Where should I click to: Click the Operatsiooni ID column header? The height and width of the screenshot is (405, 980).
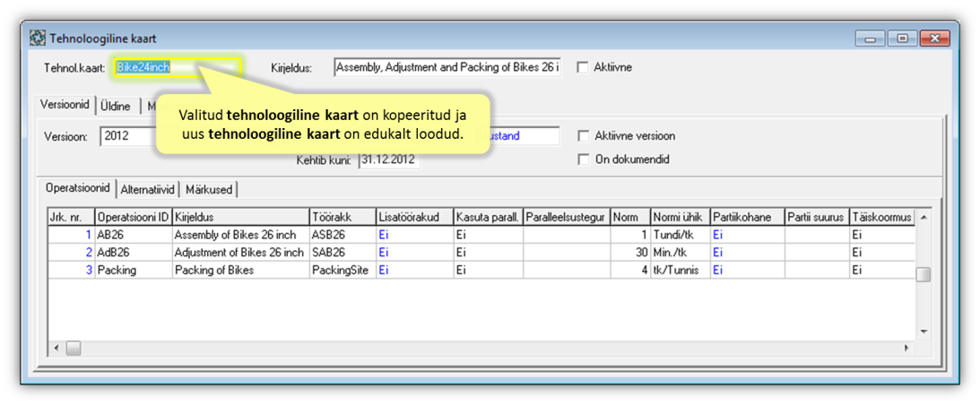[133, 217]
